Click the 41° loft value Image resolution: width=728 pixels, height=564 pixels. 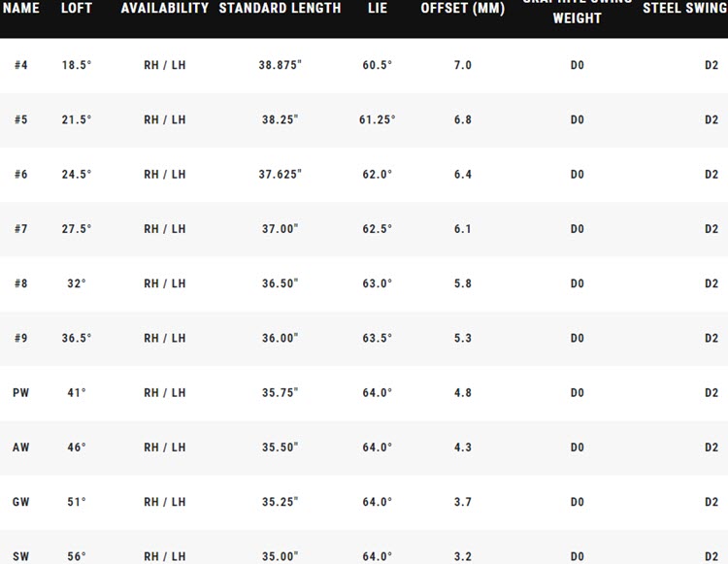point(77,393)
